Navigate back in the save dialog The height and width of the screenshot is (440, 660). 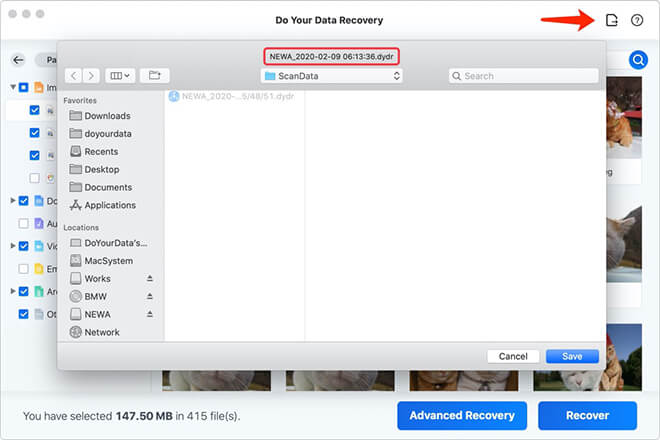[73, 75]
